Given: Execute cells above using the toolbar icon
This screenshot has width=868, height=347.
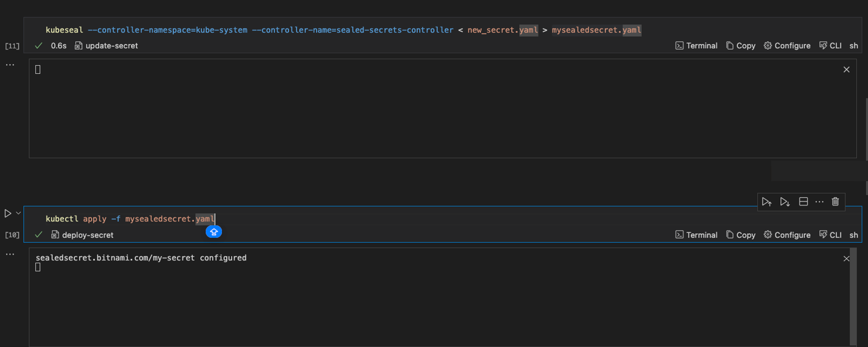Looking at the screenshot, I should tap(766, 202).
